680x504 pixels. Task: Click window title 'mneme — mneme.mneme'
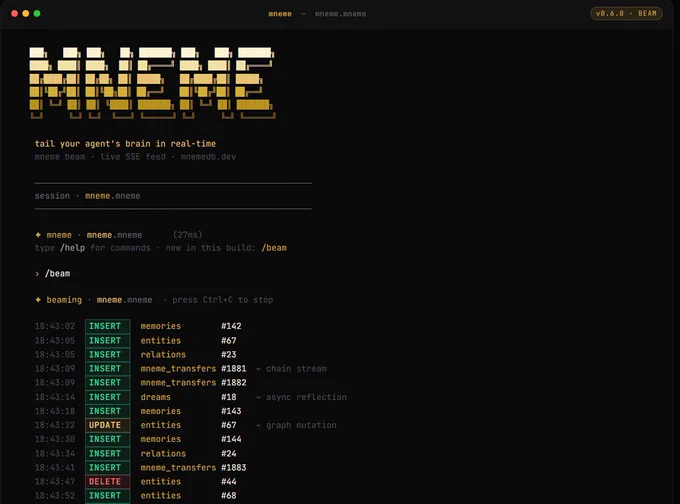click(317, 13)
